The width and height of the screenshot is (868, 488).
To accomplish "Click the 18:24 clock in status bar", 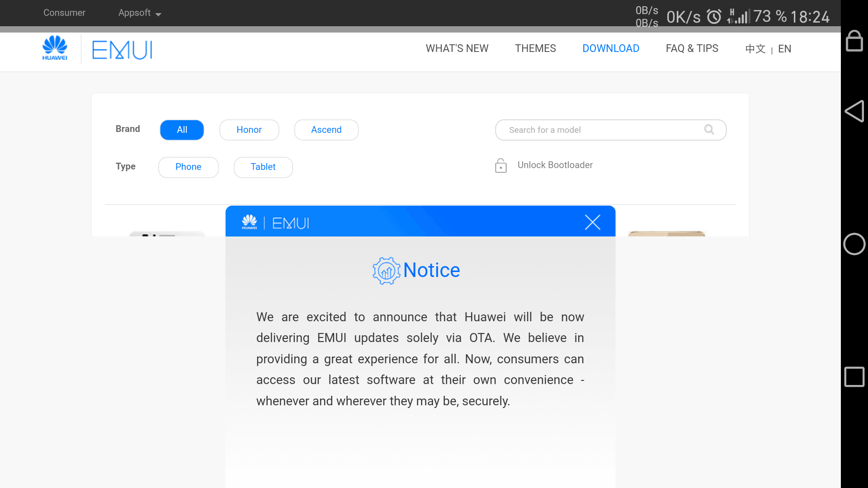I will point(810,17).
